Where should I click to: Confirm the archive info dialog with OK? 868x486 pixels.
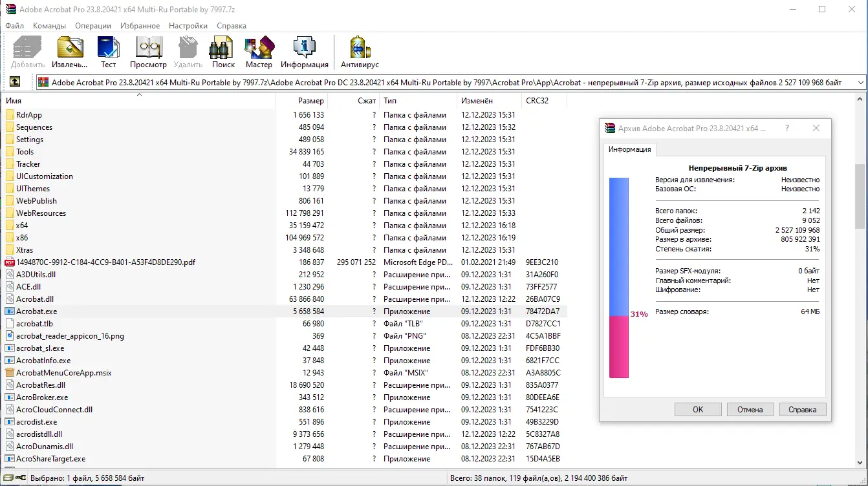tap(698, 409)
